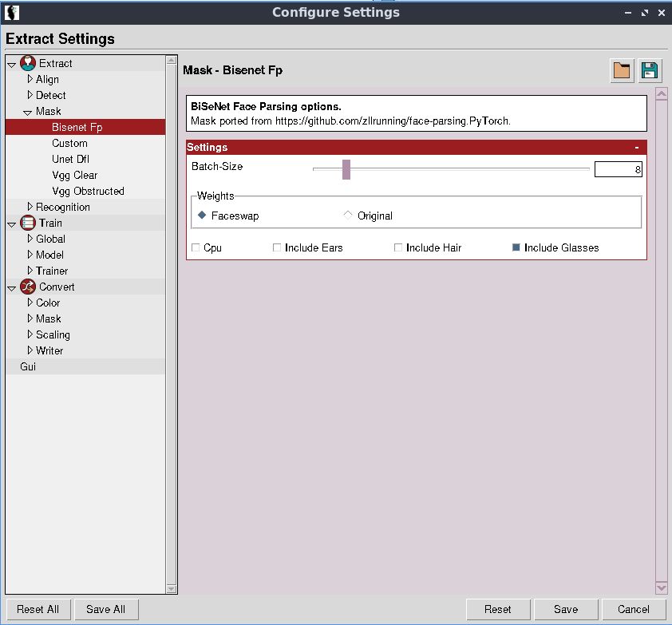The width and height of the screenshot is (672, 625).
Task: Click the Train section icon
Action: pos(28,223)
